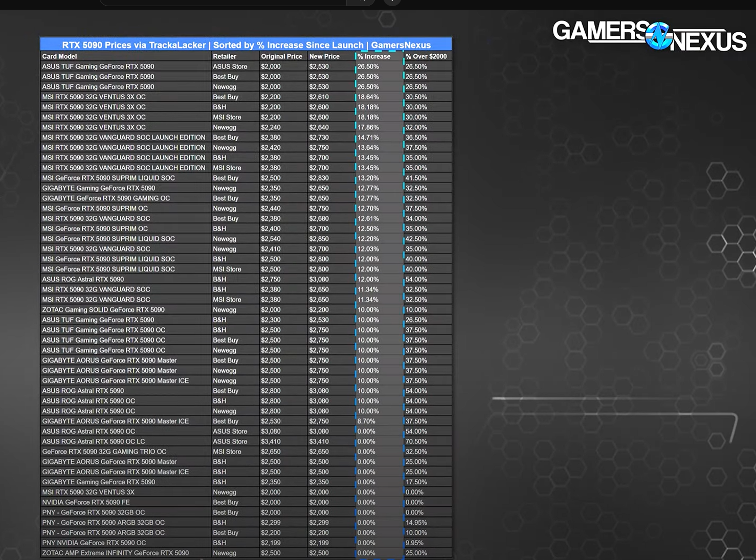Screen dimensions: 756x560
Task: Click the '13.20%' increase value
Action: [x=368, y=178]
